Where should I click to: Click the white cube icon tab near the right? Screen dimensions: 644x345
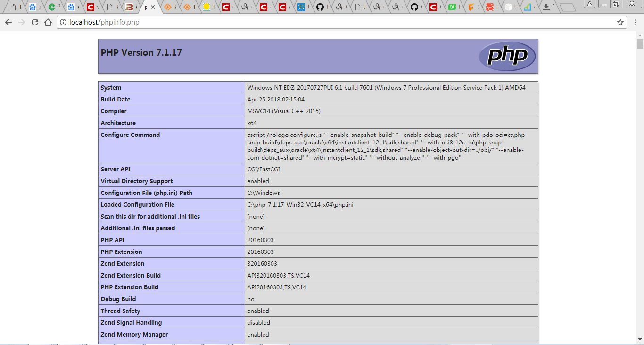point(508,7)
